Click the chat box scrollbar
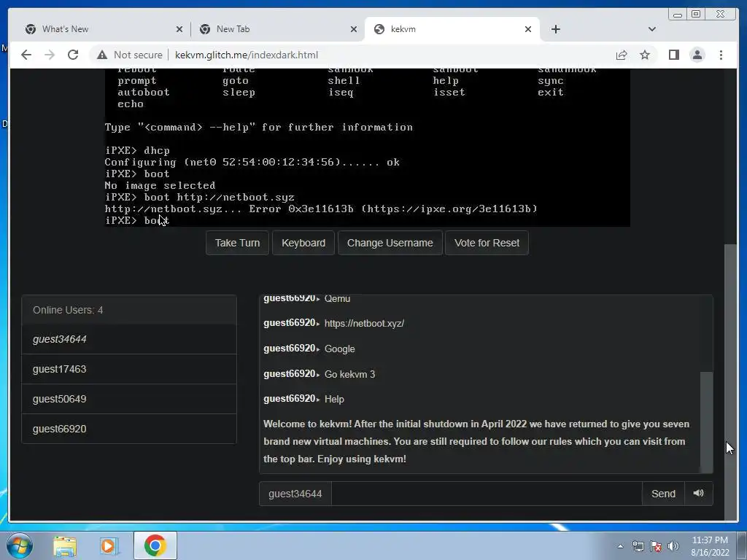Screen dimensions: 747x560 pos(706,421)
